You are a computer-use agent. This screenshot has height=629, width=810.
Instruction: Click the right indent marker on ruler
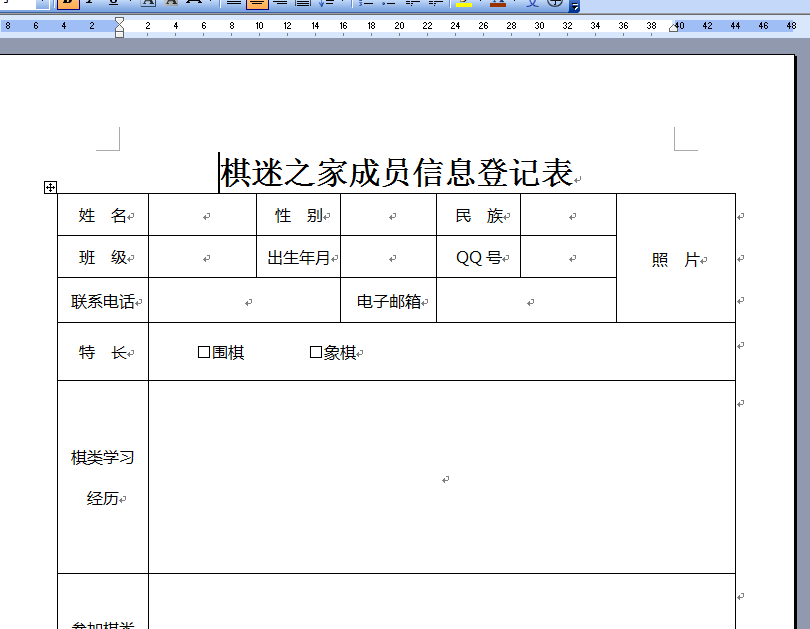click(673, 28)
